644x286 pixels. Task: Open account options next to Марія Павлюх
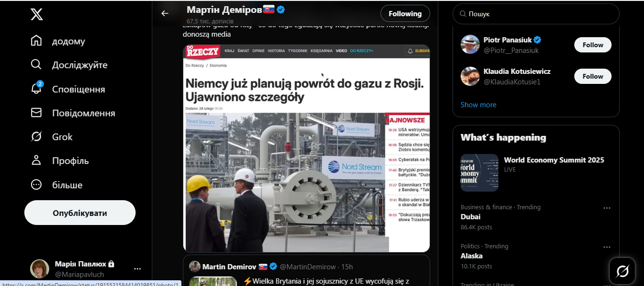137,269
